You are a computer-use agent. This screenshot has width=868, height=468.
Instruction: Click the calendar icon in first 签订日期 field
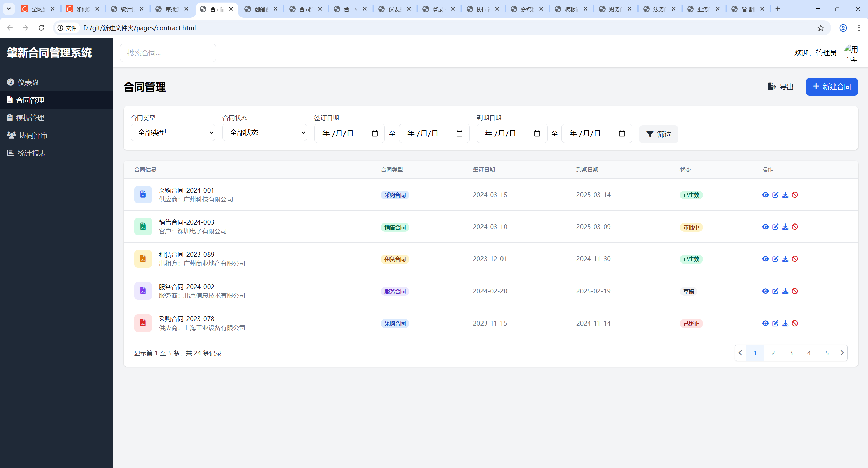coord(375,134)
